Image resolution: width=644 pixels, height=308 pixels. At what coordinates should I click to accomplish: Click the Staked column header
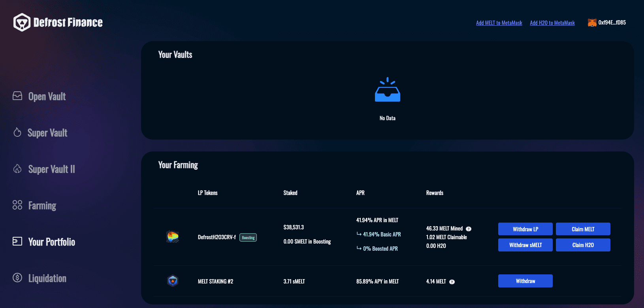[290, 193]
